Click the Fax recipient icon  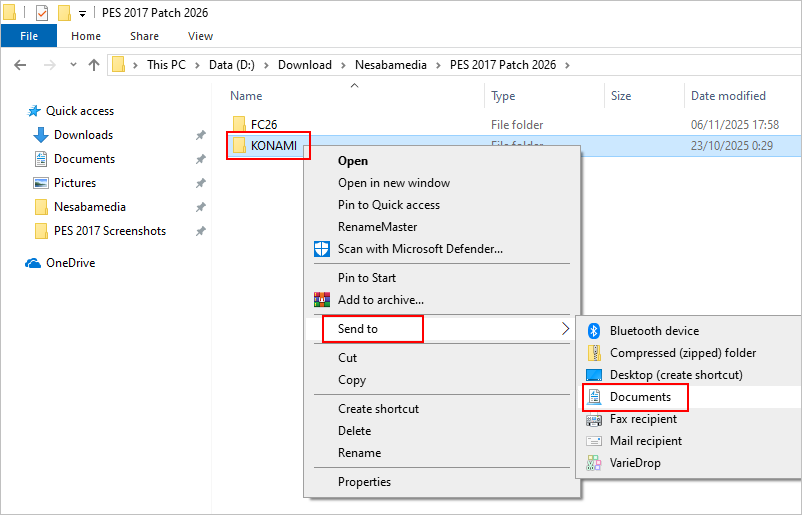point(592,419)
